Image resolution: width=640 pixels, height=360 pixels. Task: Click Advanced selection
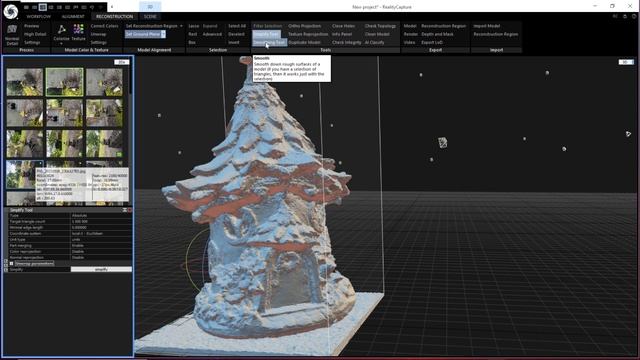212,34
